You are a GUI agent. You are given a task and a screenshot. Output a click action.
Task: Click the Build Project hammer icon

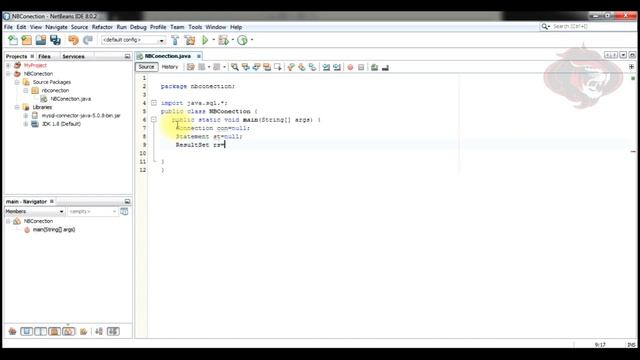click(175, 40)
